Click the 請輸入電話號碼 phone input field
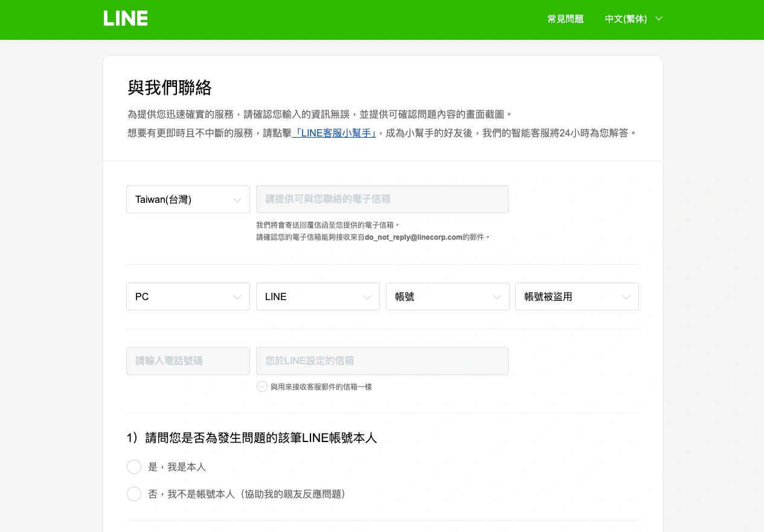764x532 pixels. [188, 361]
